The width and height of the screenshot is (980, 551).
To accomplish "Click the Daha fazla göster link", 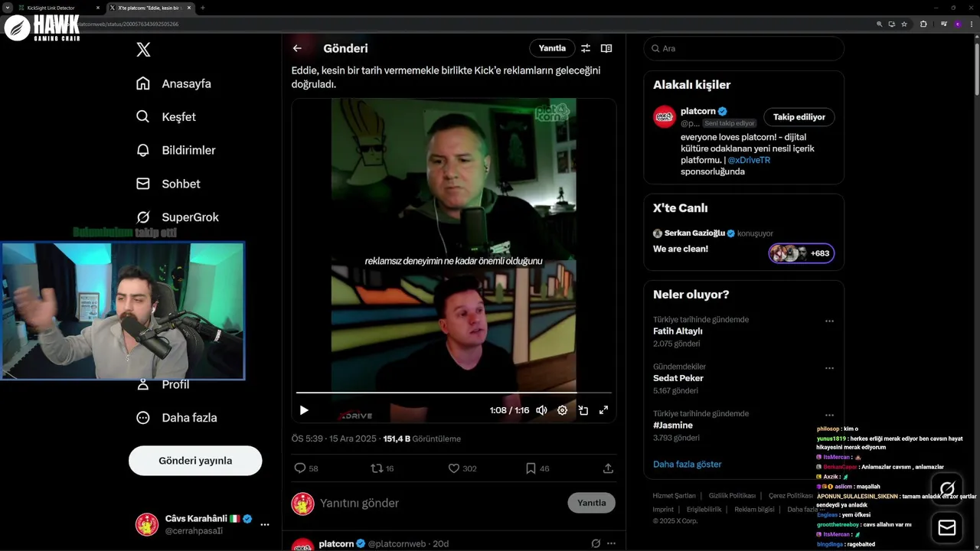I will pos(687,464).
